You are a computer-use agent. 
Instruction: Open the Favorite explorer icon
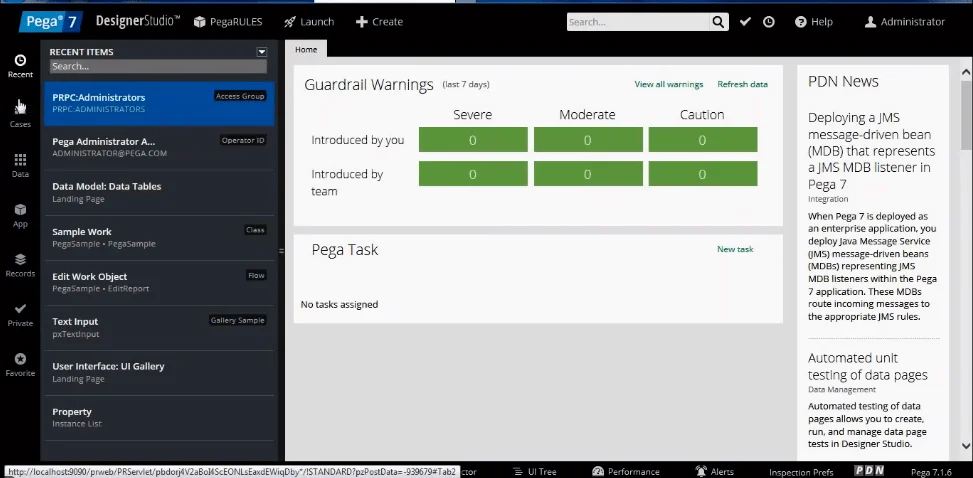pyautogui.click(x=20, y=363)
